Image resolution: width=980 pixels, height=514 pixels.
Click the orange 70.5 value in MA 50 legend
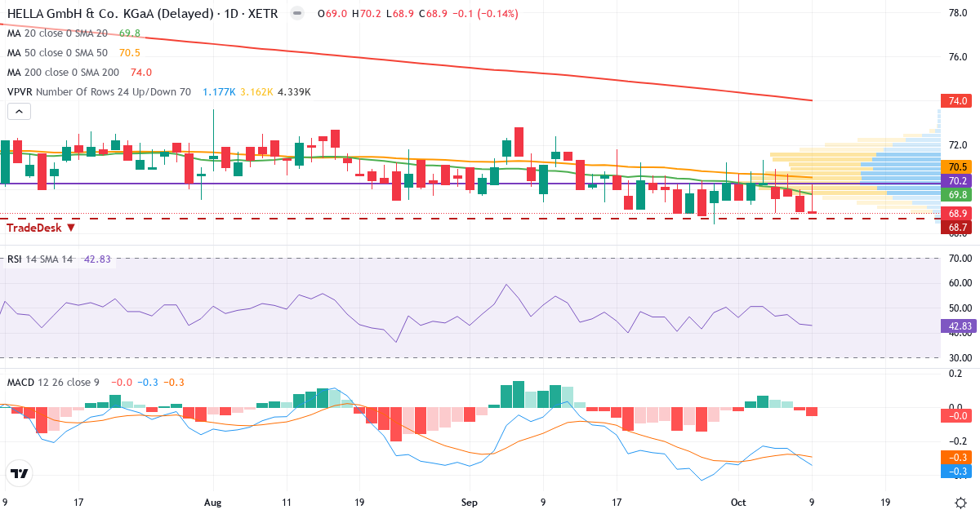coord(130,52)
